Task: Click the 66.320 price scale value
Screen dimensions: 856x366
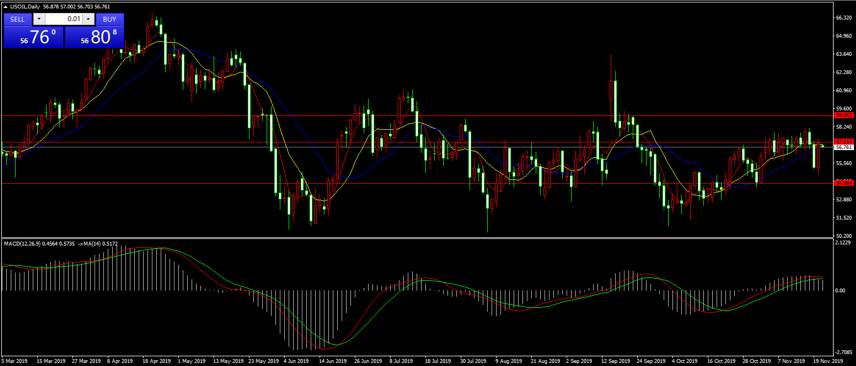Action: tap(843, 17)
